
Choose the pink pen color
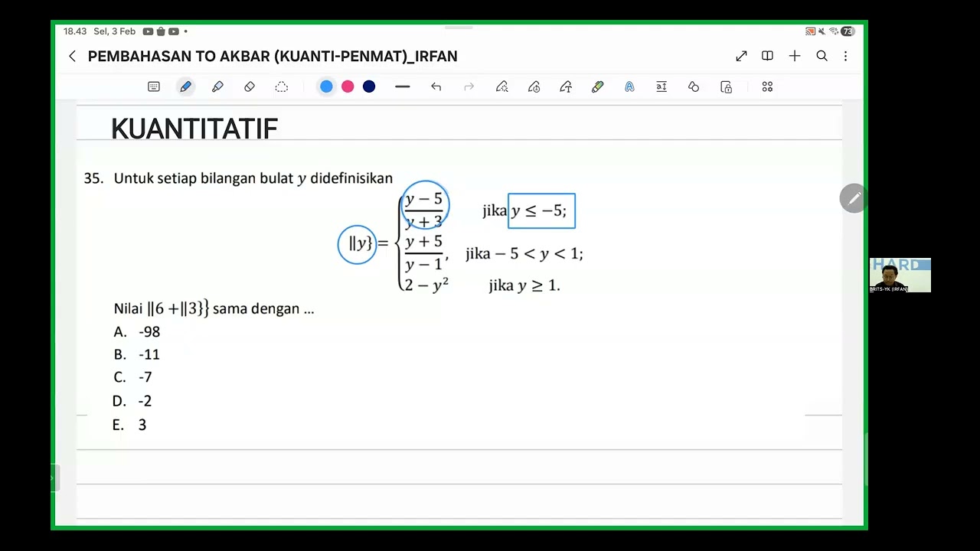pos(348,86)
